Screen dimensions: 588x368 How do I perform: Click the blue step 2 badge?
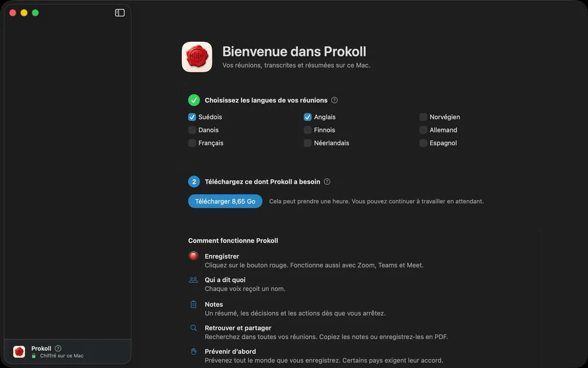pos(194,182)
